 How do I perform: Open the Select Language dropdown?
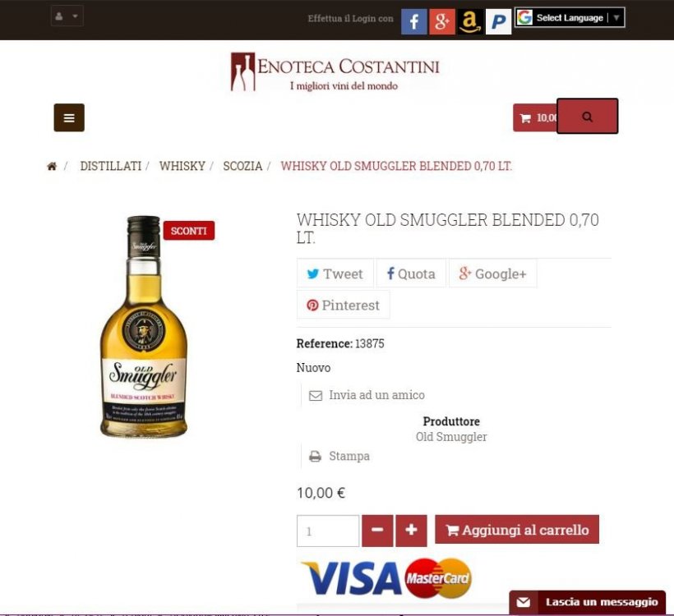click(x=570, y=17)
